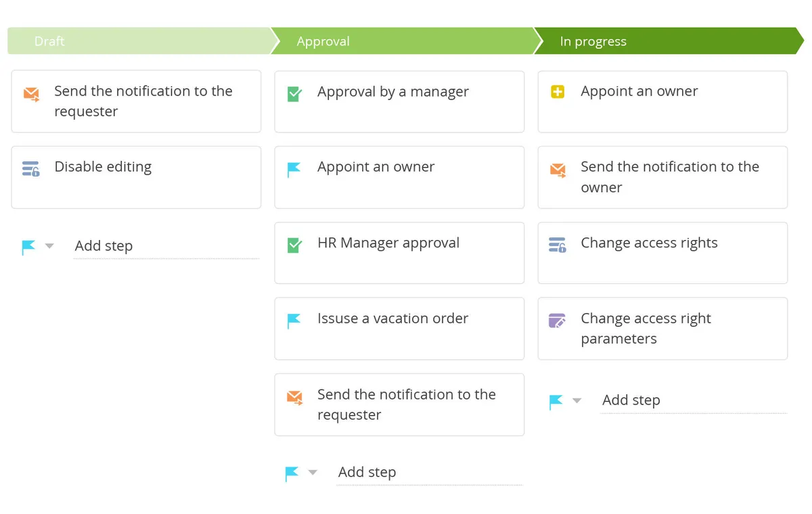Open the Change access right parameters step
Image resolution: width=812 pixels, height=514 pixels.
(662, 329)
